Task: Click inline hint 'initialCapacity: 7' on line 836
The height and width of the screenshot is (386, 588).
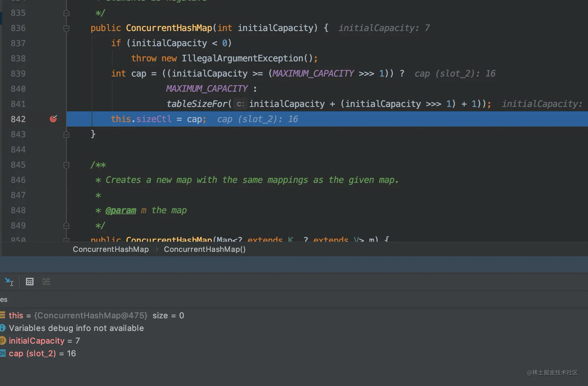Action: pyautogui.click(x=384, y=28)
